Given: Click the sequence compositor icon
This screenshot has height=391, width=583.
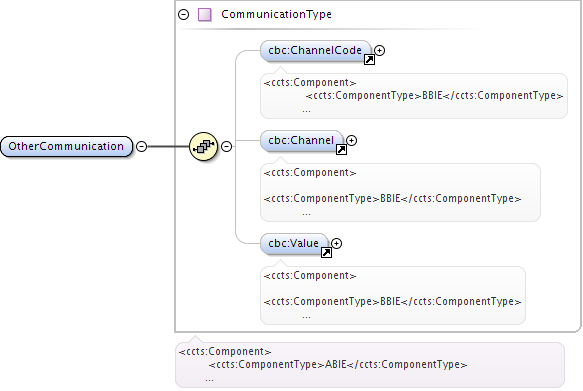Looking at the screenshot, I should 203,146.
